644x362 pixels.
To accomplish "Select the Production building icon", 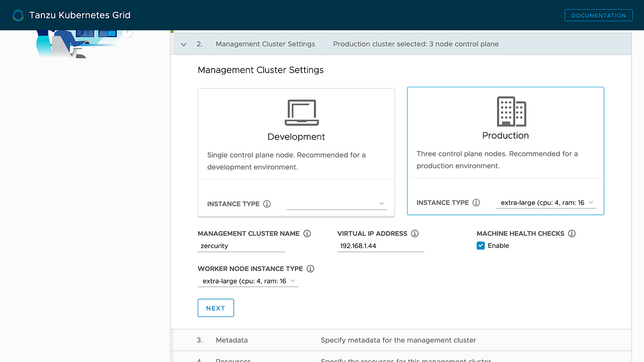I will [512, 112].
